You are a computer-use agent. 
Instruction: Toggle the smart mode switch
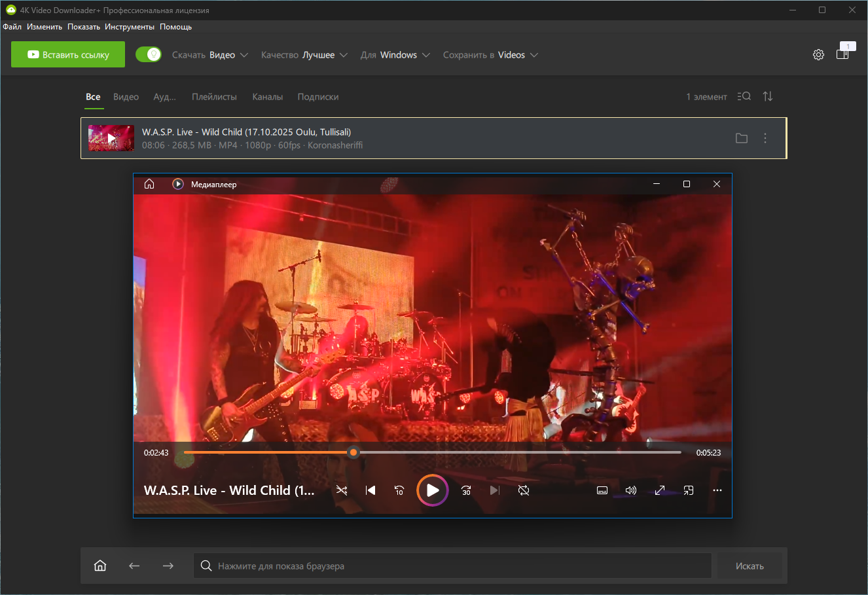coord(149,54)
